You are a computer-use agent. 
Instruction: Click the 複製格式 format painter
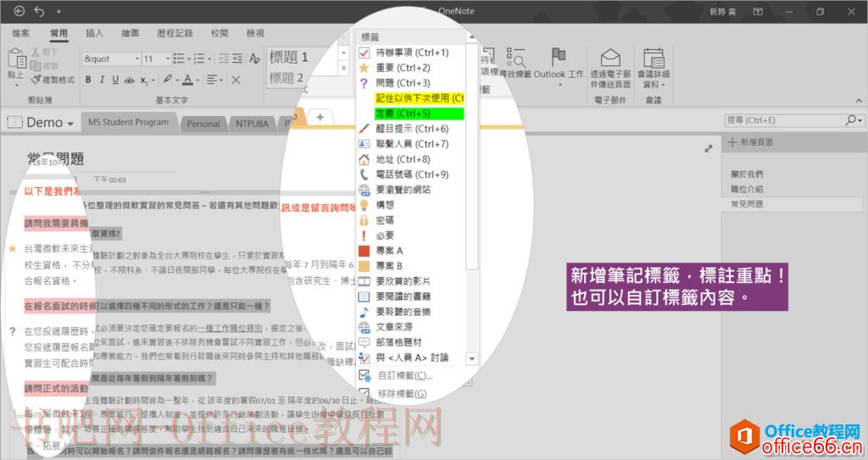pos(53,80)
